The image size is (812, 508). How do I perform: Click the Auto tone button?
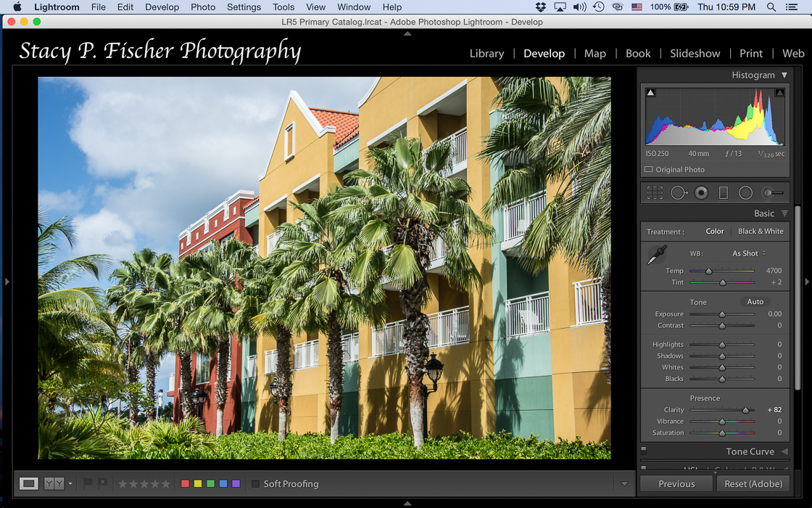coord(755,302)
